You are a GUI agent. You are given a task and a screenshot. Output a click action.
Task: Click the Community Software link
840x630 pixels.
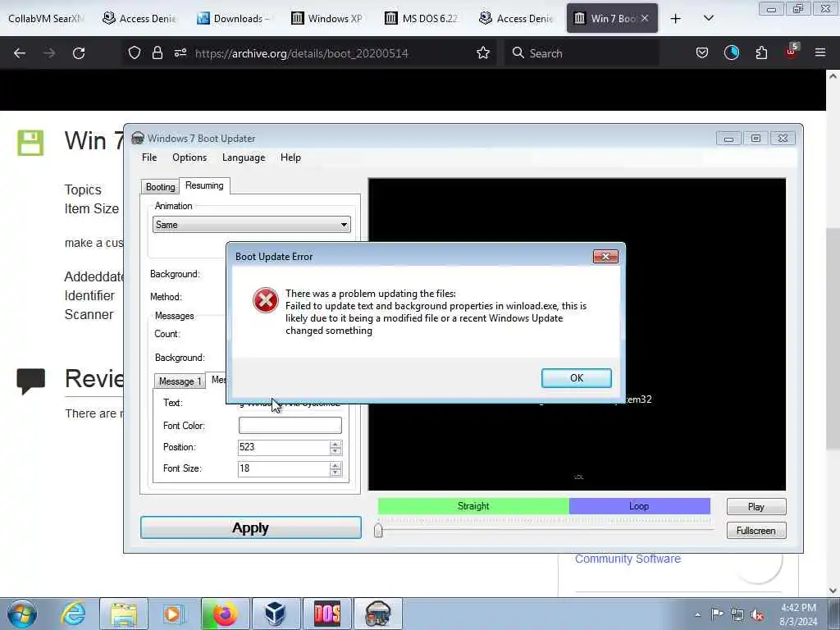pos(628,559)
